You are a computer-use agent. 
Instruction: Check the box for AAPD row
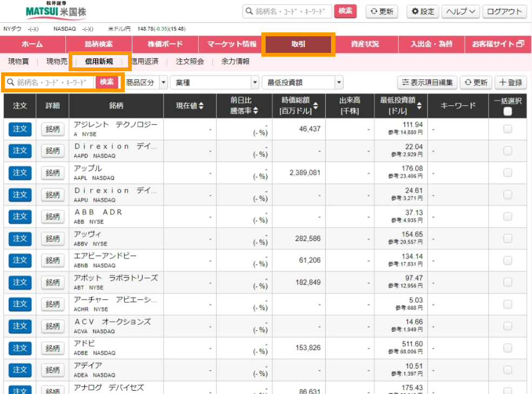(x=508, y=151)
